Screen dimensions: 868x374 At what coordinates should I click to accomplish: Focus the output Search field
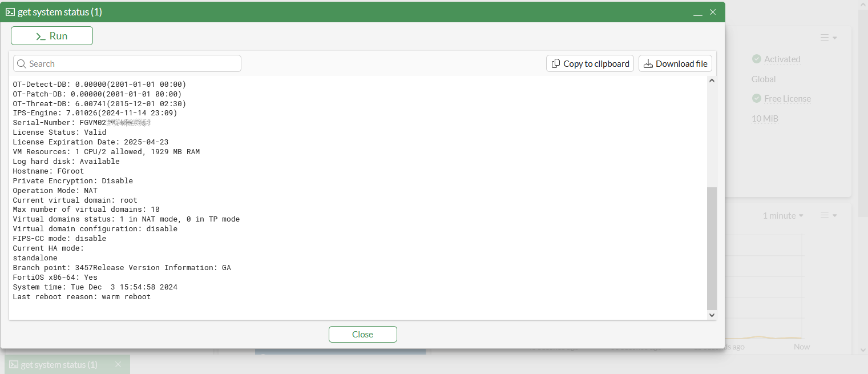pos(127,64)
